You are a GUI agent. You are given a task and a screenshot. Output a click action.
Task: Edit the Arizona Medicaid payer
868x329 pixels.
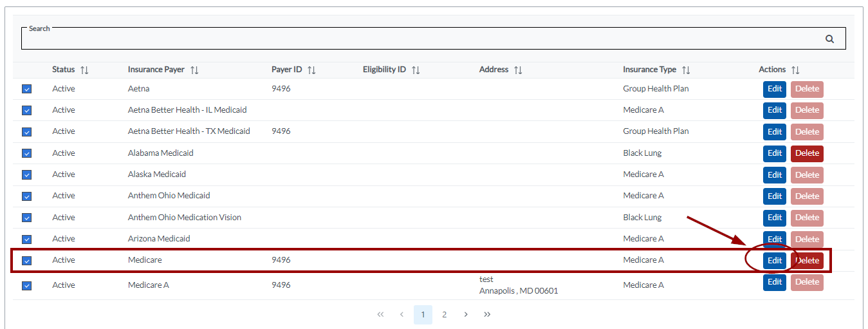coord(774,239)
